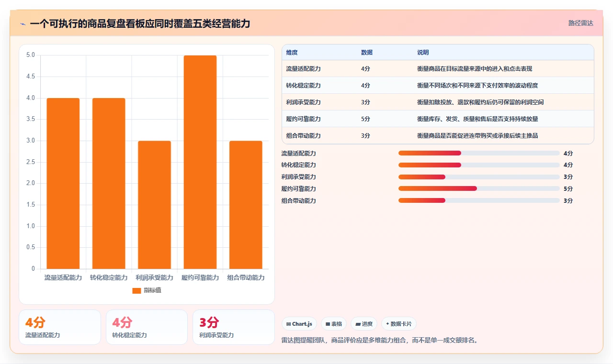Click the 转化稳定能力 bar in chart
Screen dimensions: 613x364
tap(109, 183)
